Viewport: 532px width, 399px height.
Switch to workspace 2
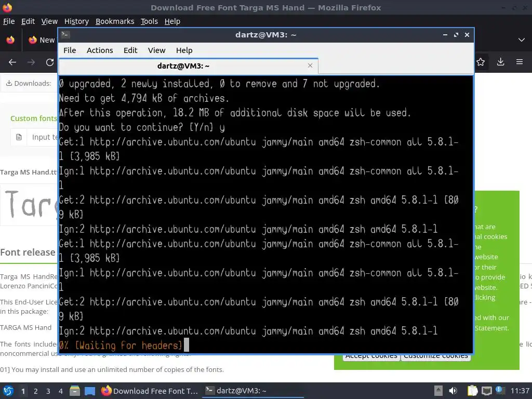click(36, 391)
